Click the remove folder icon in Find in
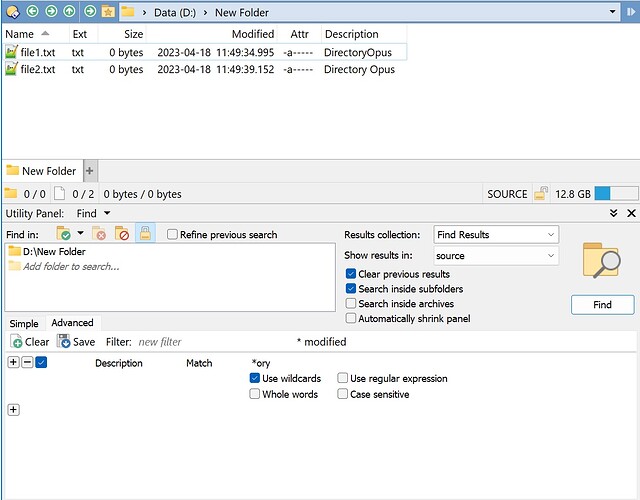This screenshot has height=500, width=640. pos(99,233)
